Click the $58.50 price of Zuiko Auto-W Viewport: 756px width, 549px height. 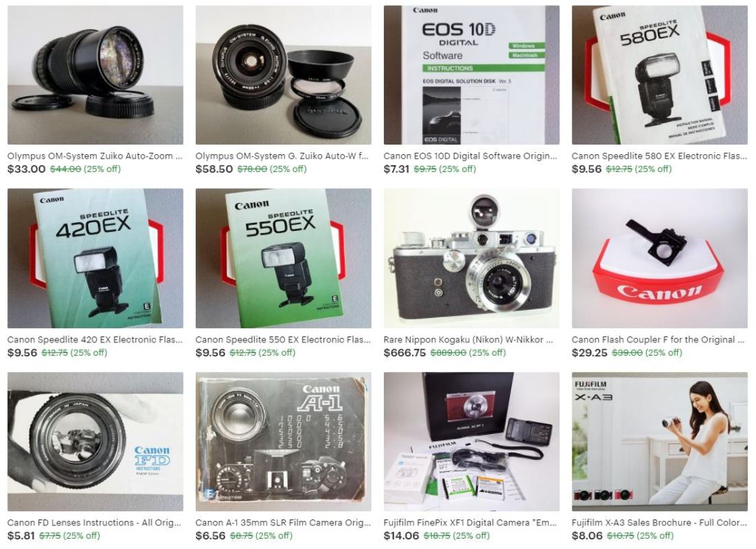(x=214, y=169)
